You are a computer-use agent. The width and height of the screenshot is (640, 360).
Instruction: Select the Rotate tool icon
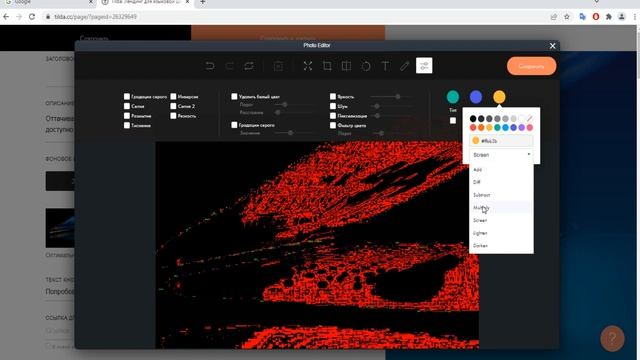(366, 66)
